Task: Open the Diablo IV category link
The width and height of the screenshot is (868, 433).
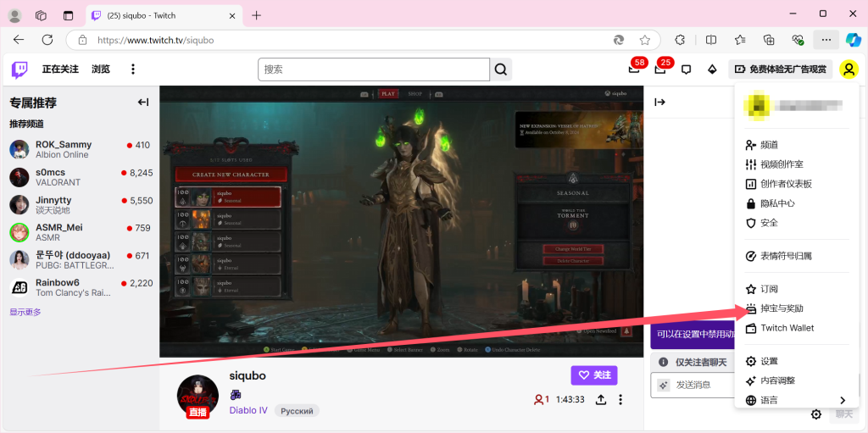Action: [x=248, y=410]
